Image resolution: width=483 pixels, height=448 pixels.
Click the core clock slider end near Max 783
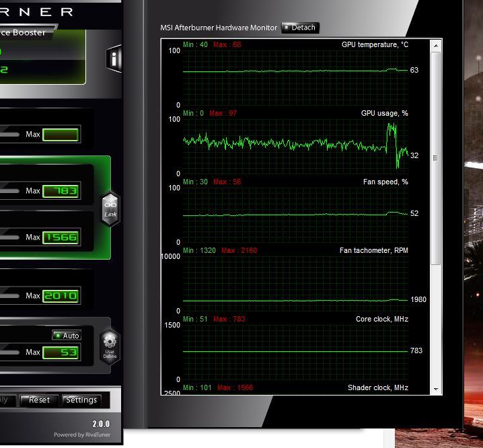[x=10, y=191]
